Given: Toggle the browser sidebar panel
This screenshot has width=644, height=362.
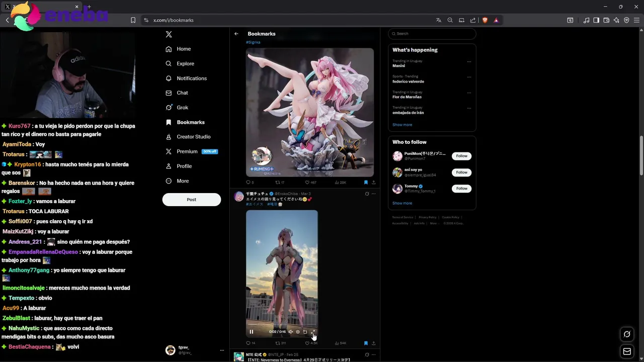Looking at the screenshot, I should tap(596, 20).
